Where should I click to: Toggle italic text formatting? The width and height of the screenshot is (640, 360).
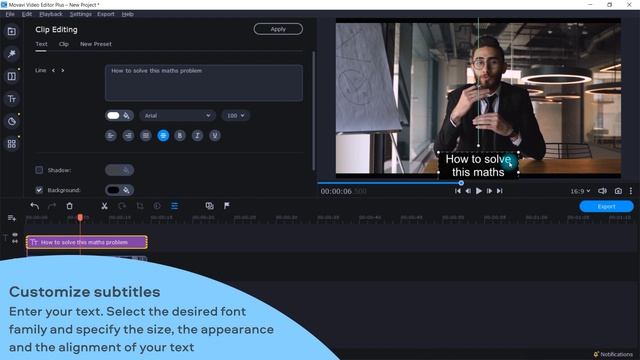click(198, 136)
